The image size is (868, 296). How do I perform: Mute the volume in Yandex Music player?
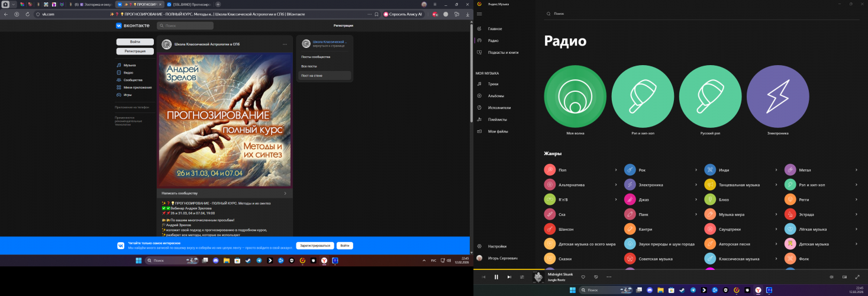pos(831,277)
